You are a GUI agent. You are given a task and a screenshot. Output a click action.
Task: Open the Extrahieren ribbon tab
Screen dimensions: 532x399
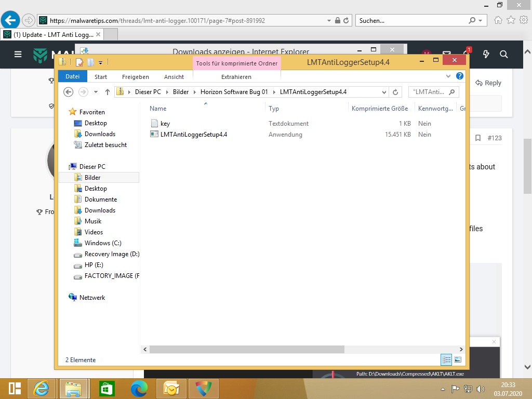236,77
